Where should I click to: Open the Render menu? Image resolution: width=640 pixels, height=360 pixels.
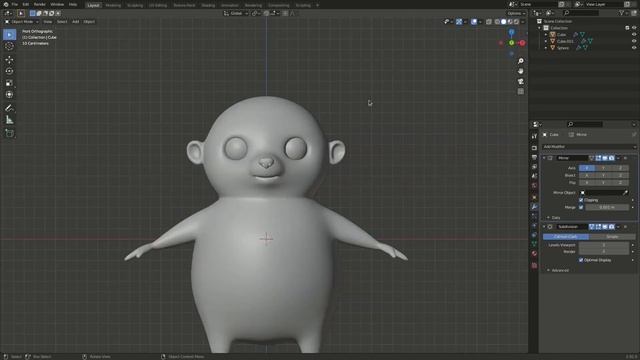coord(40,4)
